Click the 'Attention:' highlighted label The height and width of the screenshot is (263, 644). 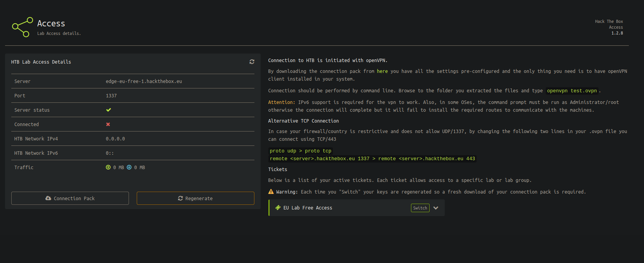click(x=282, y=102)
